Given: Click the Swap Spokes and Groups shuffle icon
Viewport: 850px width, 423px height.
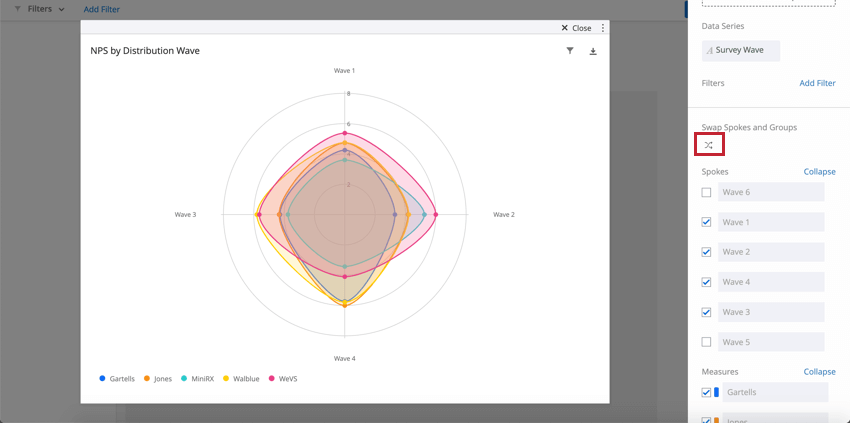Looking at the screenshot, I should [x=708, y=145].
